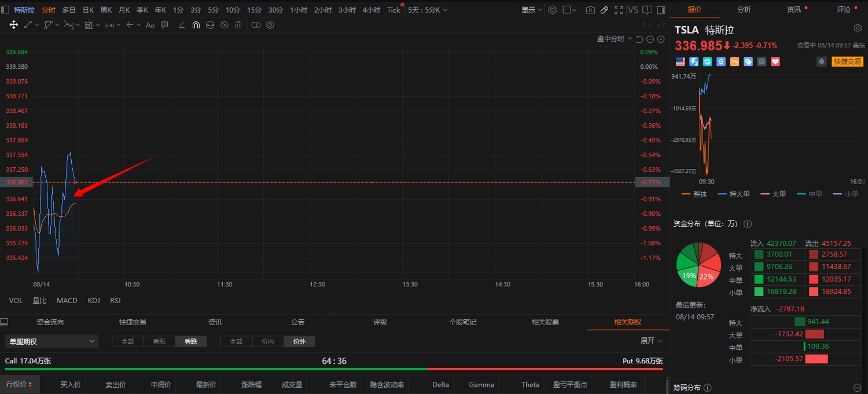Filter options to 看涨 calls

click(x=160, y=341)
